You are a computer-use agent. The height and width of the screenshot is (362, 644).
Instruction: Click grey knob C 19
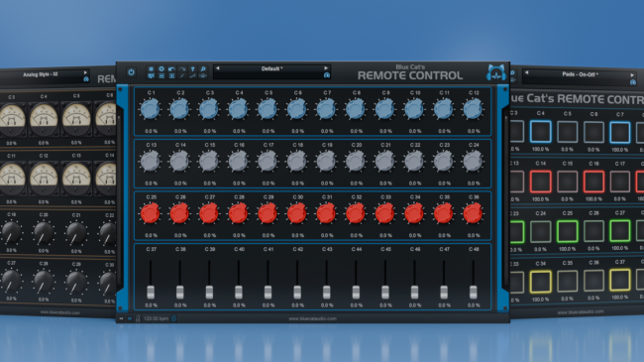pos(326,162)
